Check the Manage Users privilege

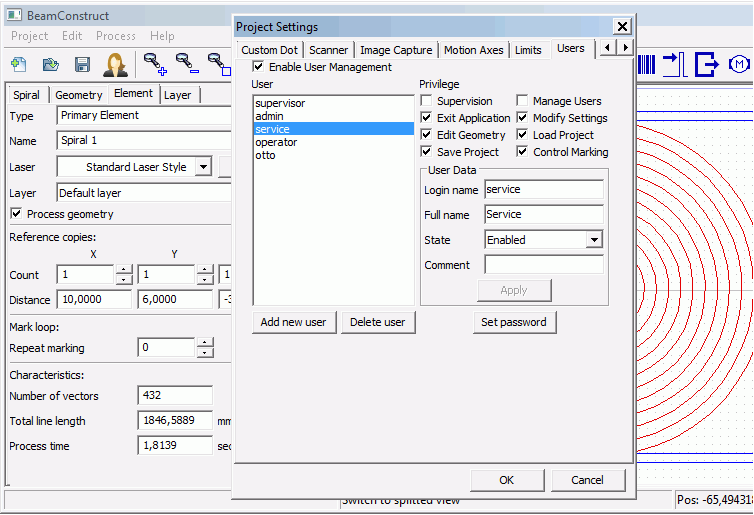[523, 101]
